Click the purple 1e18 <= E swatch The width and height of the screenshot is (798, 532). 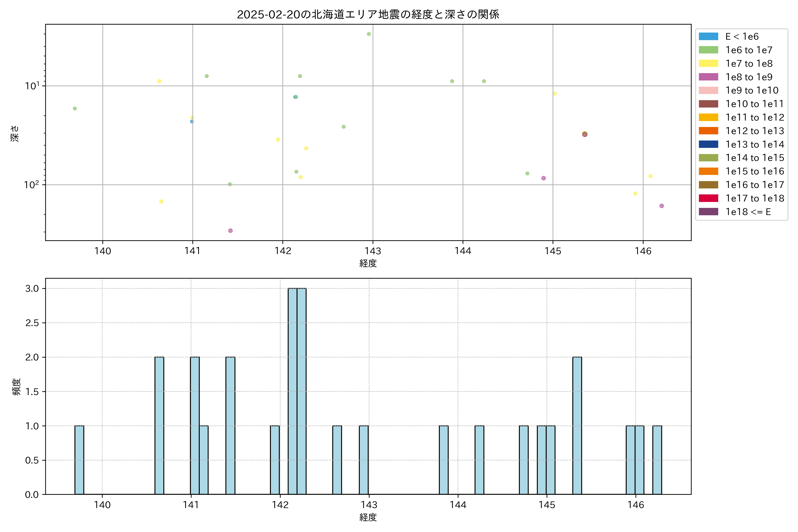tap(708, 212)
